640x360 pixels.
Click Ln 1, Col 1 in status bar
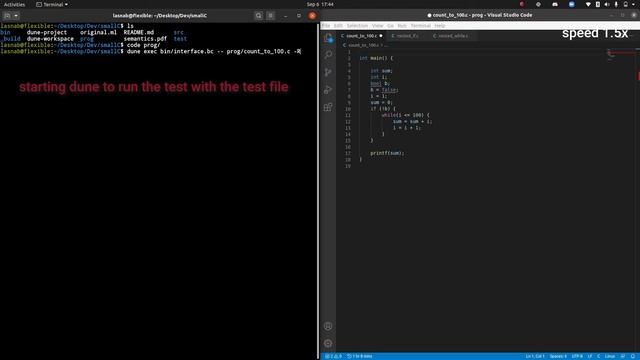pos(535,356)
